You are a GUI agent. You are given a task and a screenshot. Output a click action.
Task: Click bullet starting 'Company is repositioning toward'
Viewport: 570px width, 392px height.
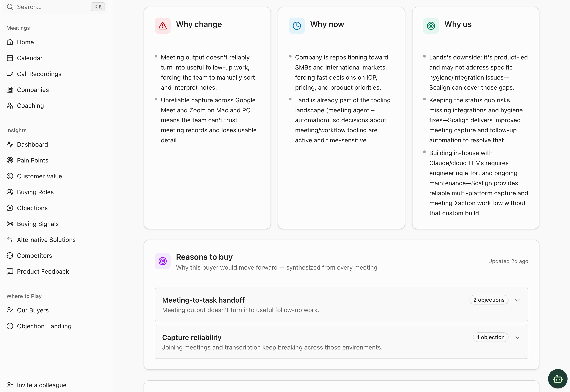341,72
